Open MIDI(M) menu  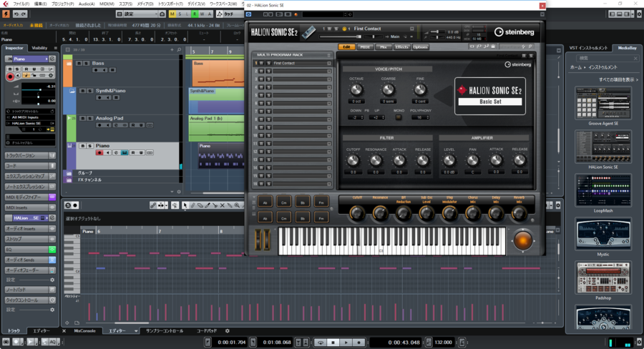pos(107,4)
